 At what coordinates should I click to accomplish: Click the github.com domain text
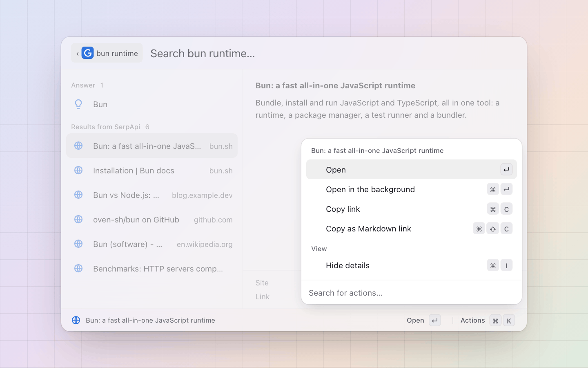[213, 220]
